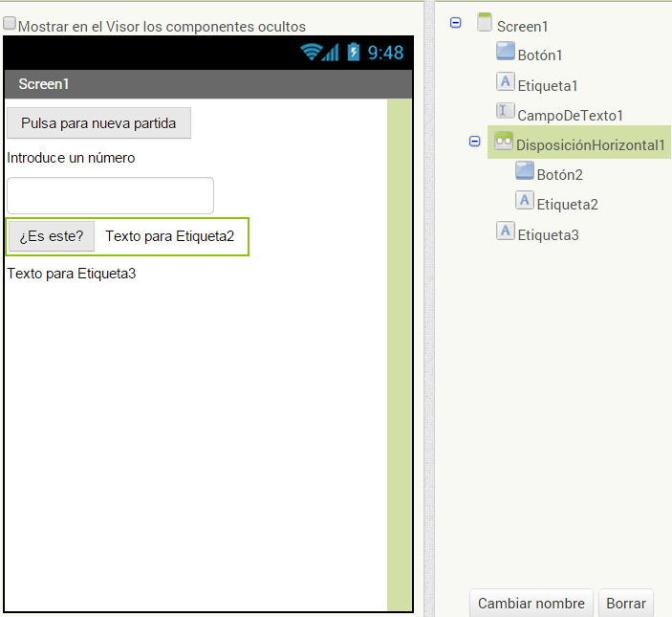Collapse the Screen1 tree node
This screenshot has height=617, width=672.
coord(456,23)
